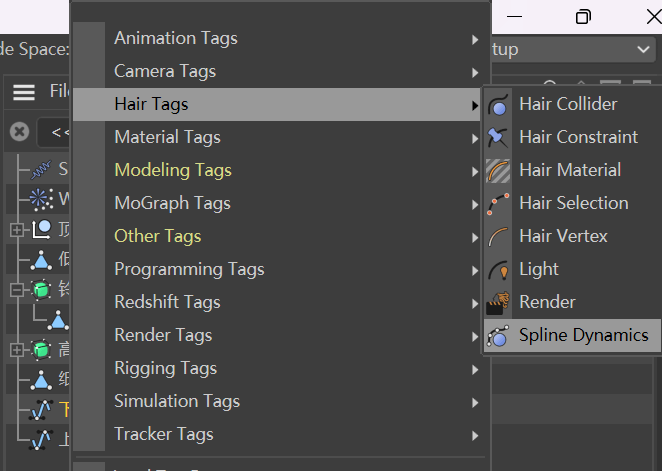Expand the blue-sphere axis object tree node
This screenshot has width=662, height=471.
point(16,230)
